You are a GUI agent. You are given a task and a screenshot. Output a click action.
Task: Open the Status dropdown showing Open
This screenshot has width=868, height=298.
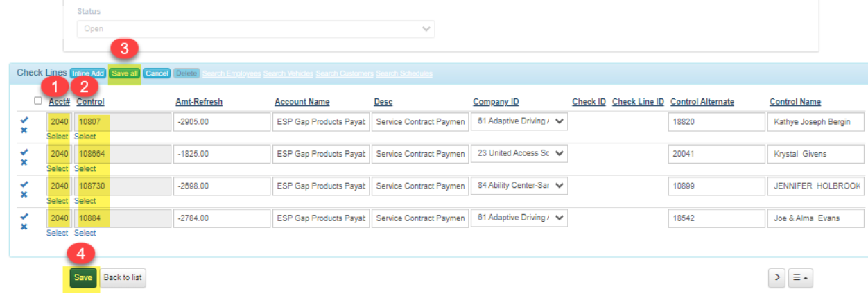pyautogui.click(x=255, y=29)
